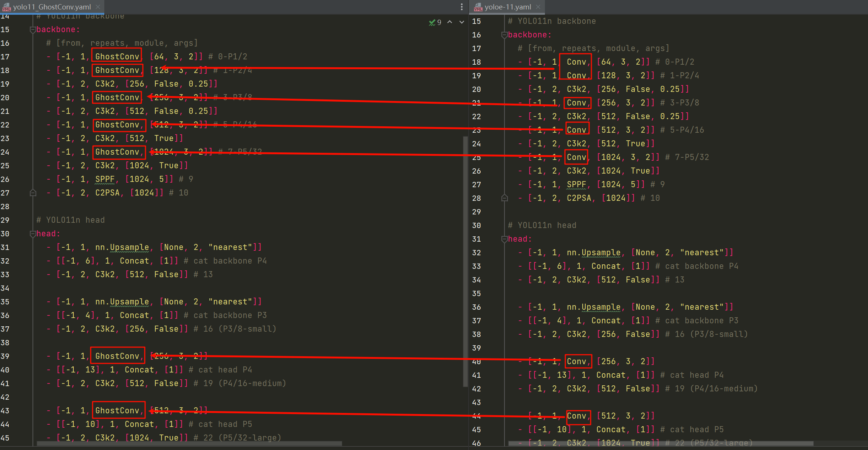Click 'head:' key in yoloe-11.yaml
This screenshot has height=450, width=868.
pos(520,239)
